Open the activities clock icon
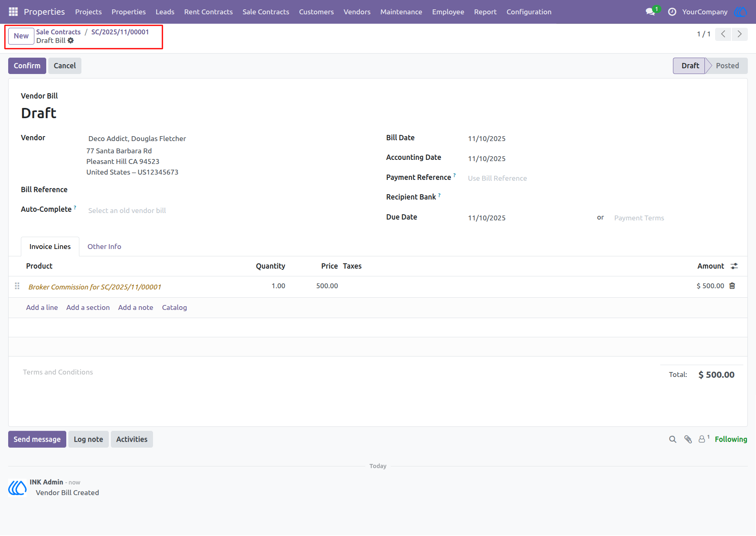The image size is (756, 536). [x=672, y=12]
